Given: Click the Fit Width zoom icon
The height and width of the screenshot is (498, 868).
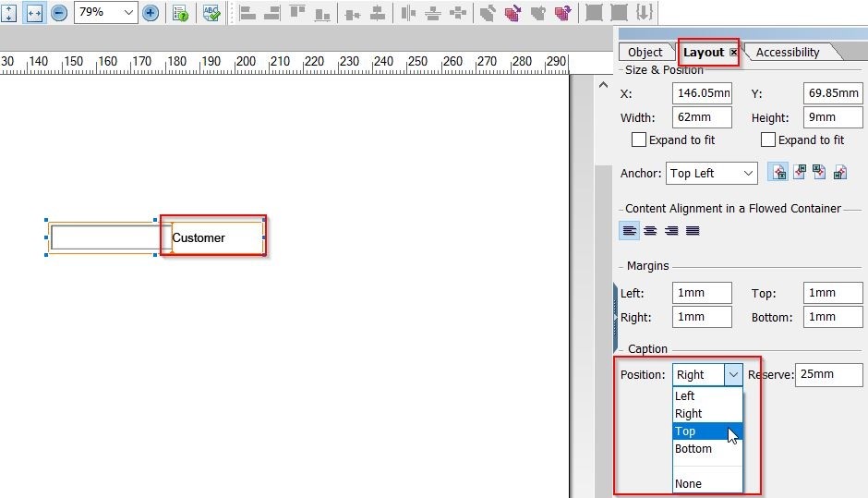Looking at the screenshot, I should click(x=34, y=12).
